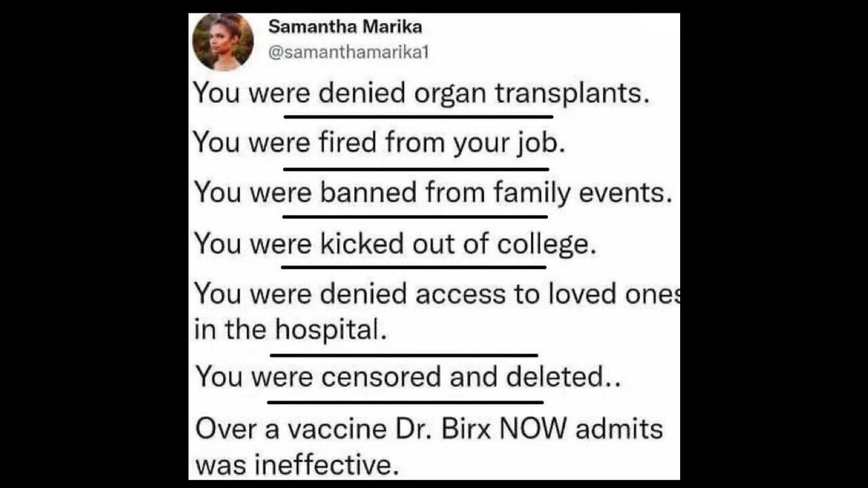Click underline beneath "fired from your job"

click(x=416, y=168)
